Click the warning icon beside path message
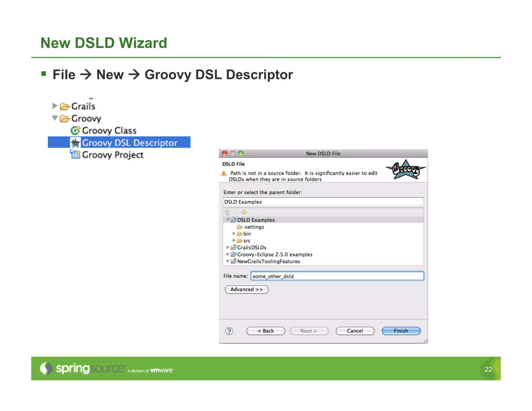This screenshot has width=532, height=411. (224, 173)
